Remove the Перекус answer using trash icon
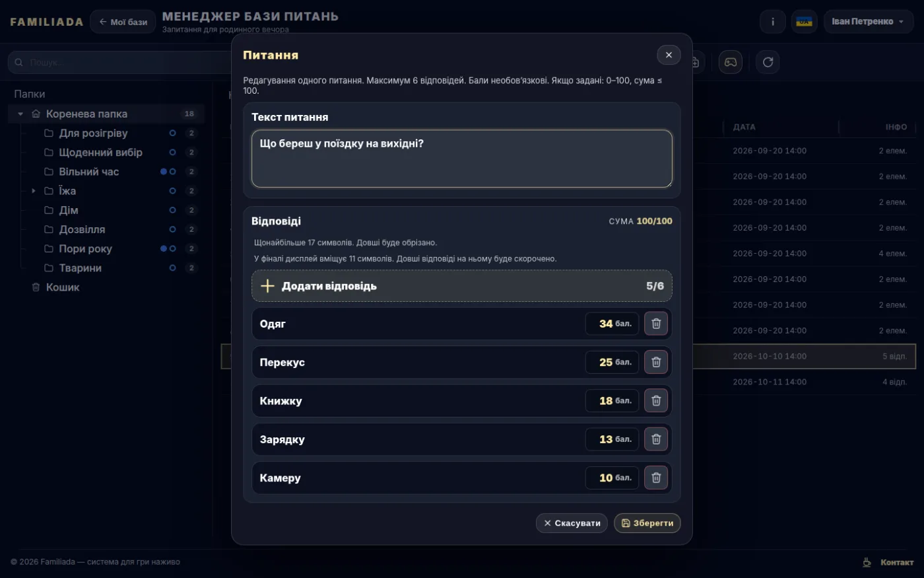 click(x=656, y=362)
